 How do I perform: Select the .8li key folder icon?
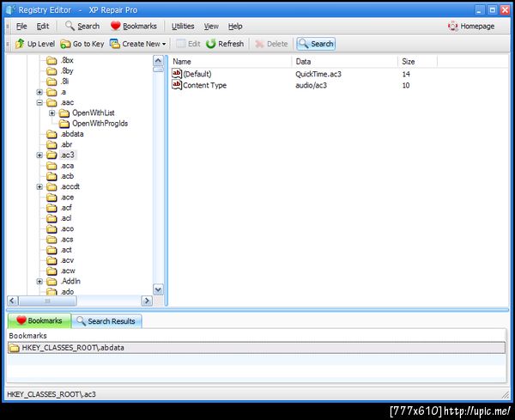click(51, 82)
